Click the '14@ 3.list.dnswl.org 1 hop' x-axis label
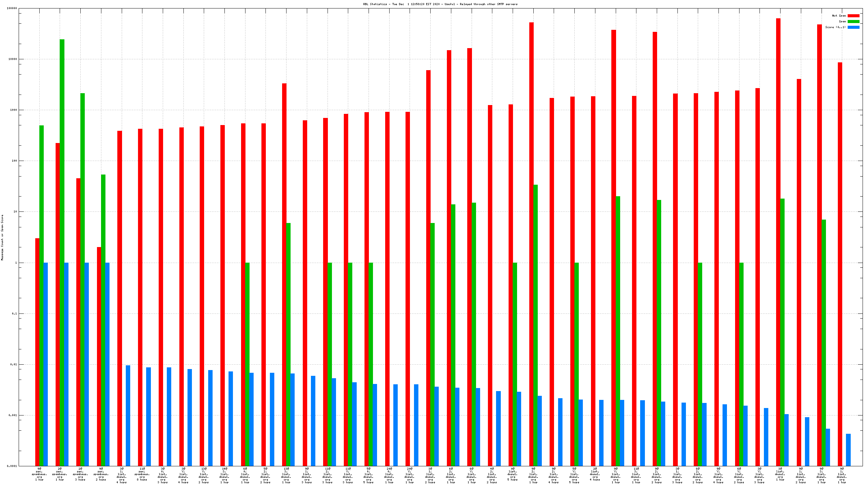 [224, 475]
